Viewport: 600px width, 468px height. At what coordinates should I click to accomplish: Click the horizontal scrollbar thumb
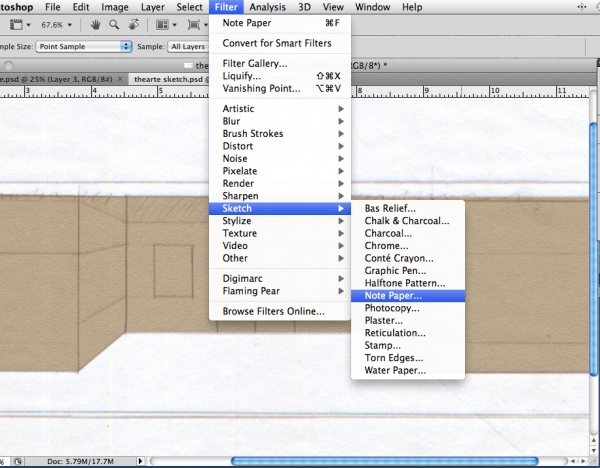[x=385, y=461]
